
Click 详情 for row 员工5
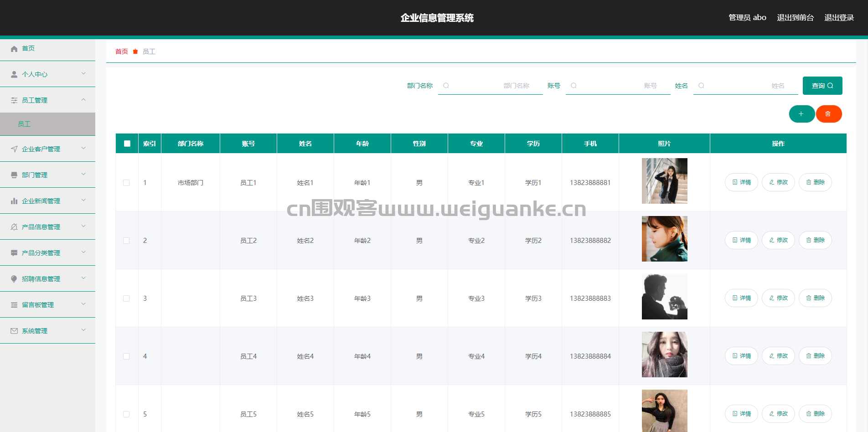741,414
